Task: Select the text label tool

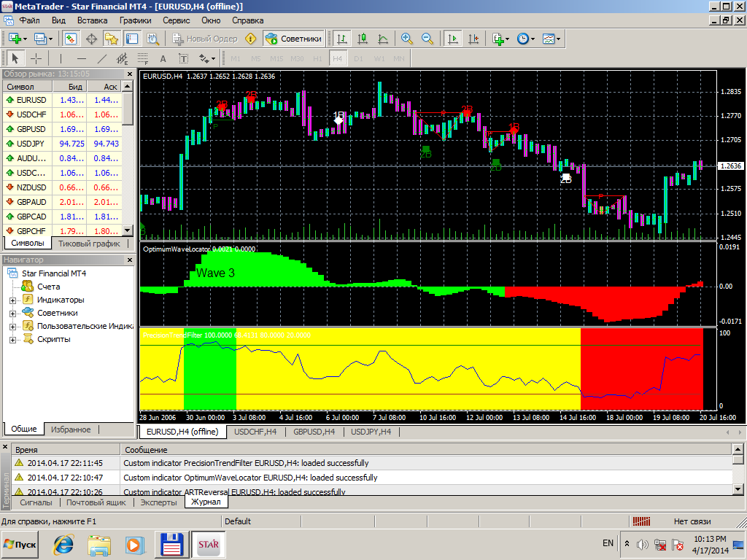Action: coord(163,58)
